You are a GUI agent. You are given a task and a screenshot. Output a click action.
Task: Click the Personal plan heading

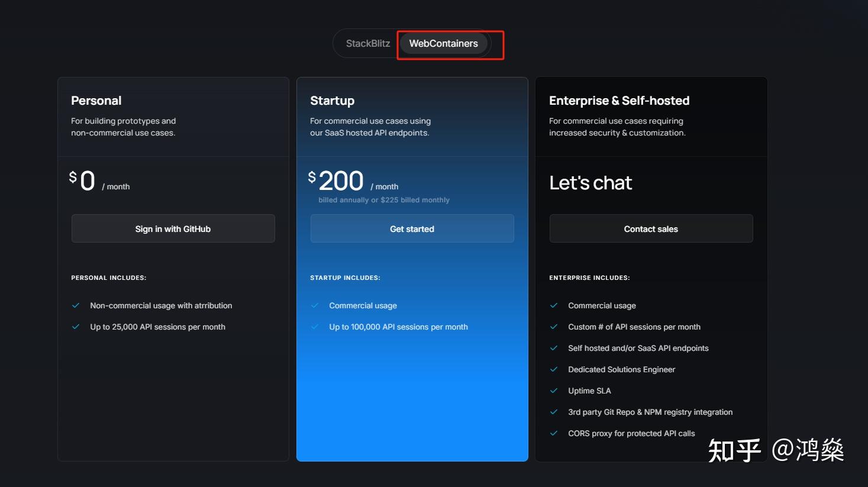pos(96,101)
